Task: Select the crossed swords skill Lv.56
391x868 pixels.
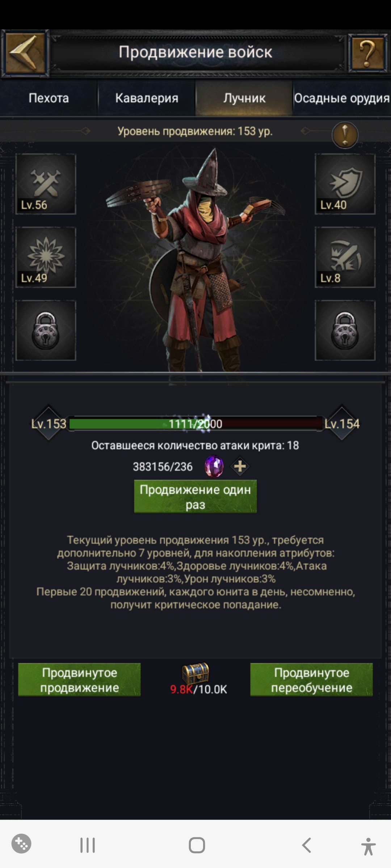Action: (46, 184)
